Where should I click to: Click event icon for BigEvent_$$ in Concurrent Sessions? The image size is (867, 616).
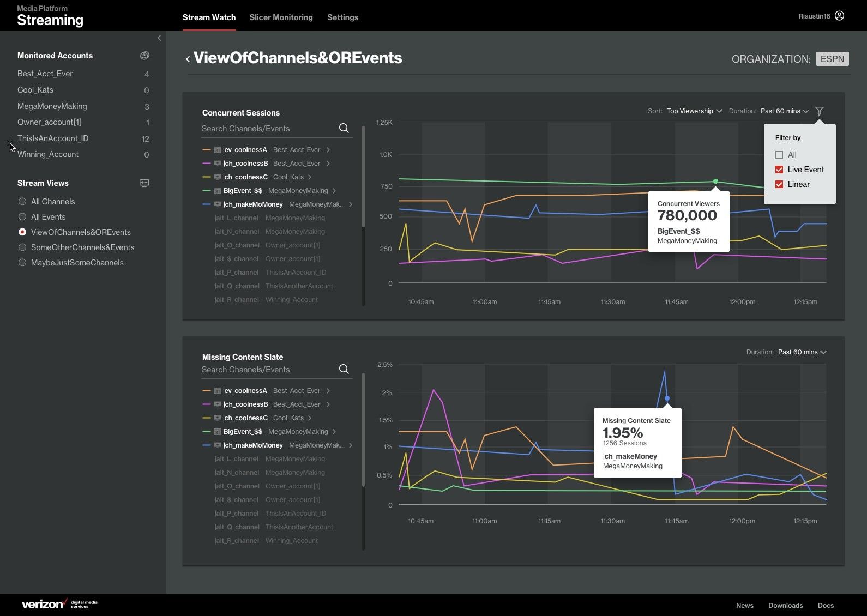pos(217,191)
